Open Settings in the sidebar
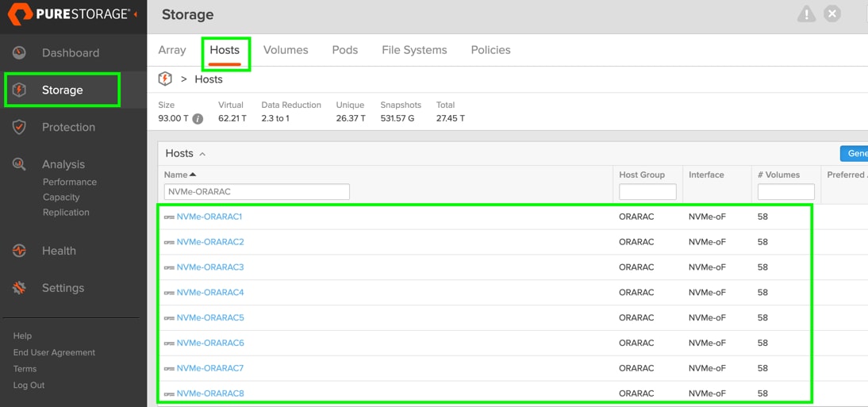Screen dimensions: 868x407 click(x=63, y=288)
